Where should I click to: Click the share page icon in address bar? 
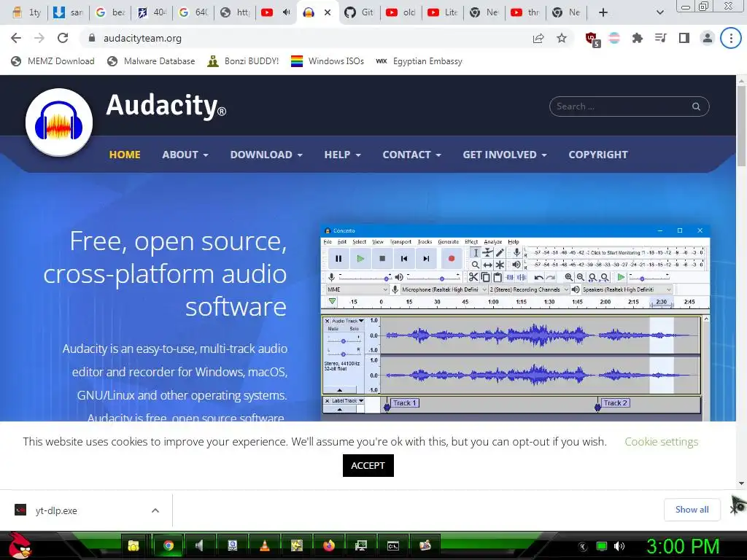[538, 38]
